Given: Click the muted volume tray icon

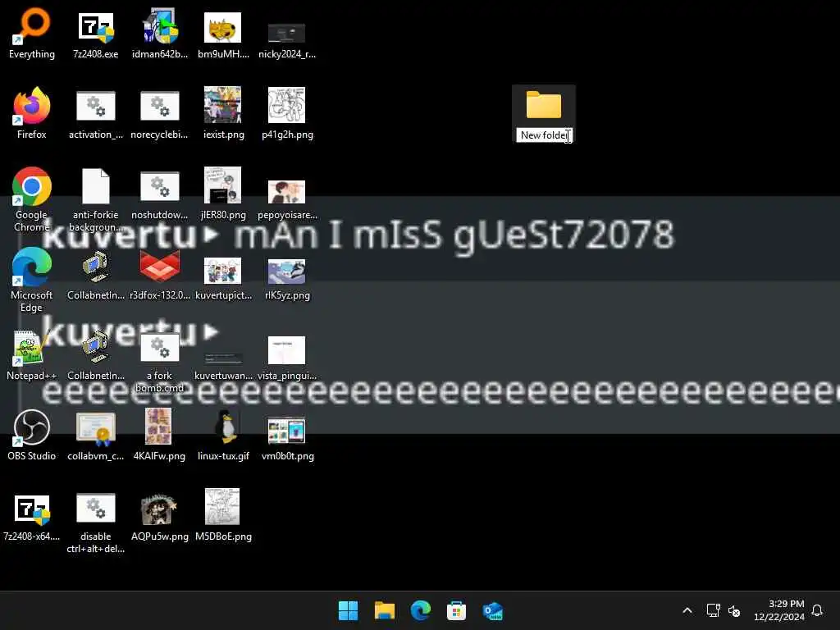Looking at the screenshot, I should 734,610.
